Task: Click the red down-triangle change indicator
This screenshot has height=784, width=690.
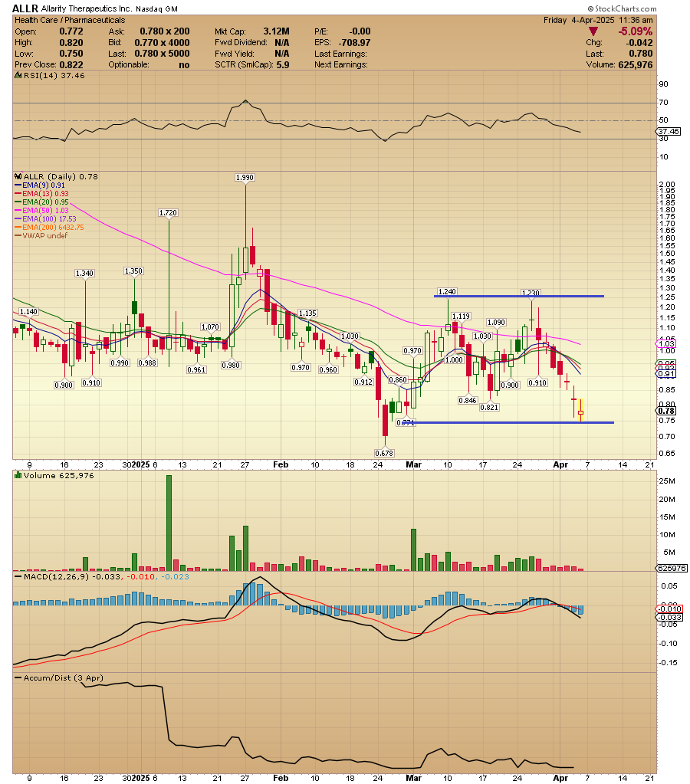Action: [x=593, y=31]
